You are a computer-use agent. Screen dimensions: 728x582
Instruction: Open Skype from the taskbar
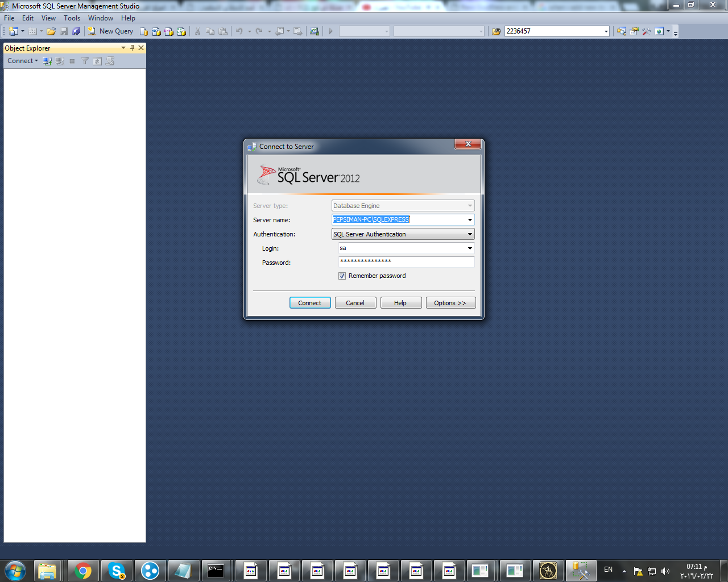click(117, 571)
